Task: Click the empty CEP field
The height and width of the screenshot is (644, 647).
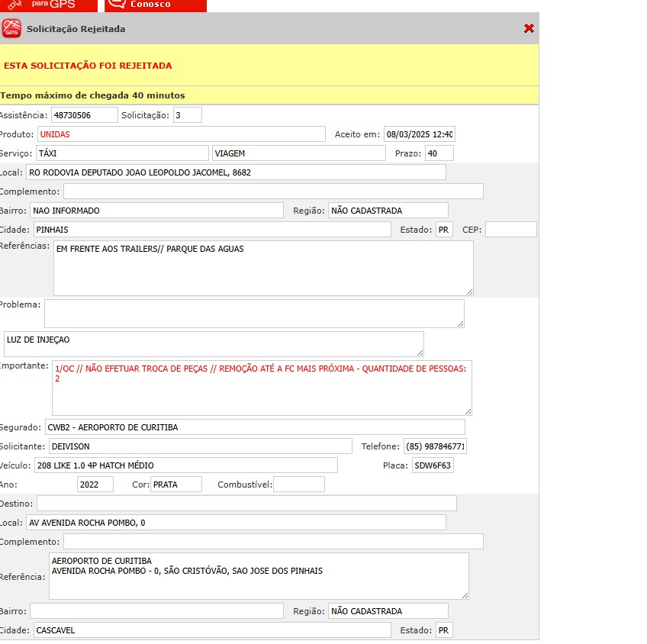Action: click(511, 229)
